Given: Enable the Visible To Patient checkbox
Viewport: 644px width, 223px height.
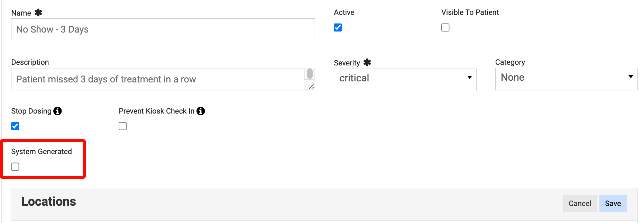Looking at the screenshot, I should point(445,28).
